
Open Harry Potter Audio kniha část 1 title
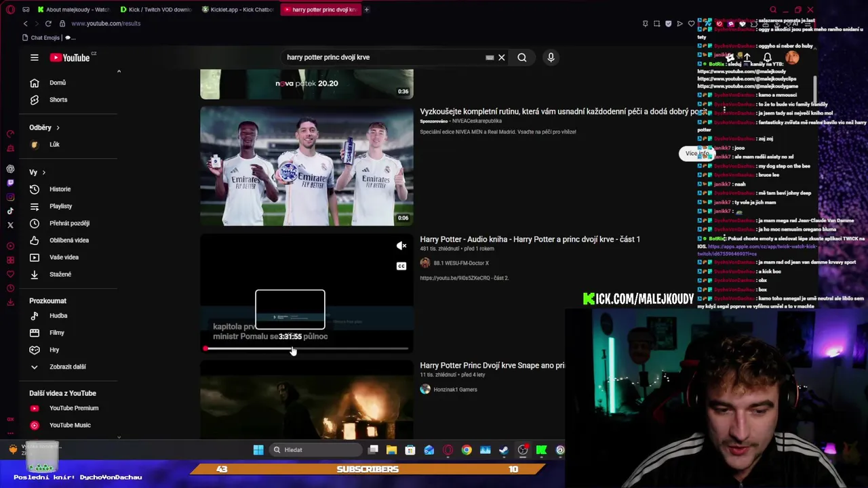[530, 239]
